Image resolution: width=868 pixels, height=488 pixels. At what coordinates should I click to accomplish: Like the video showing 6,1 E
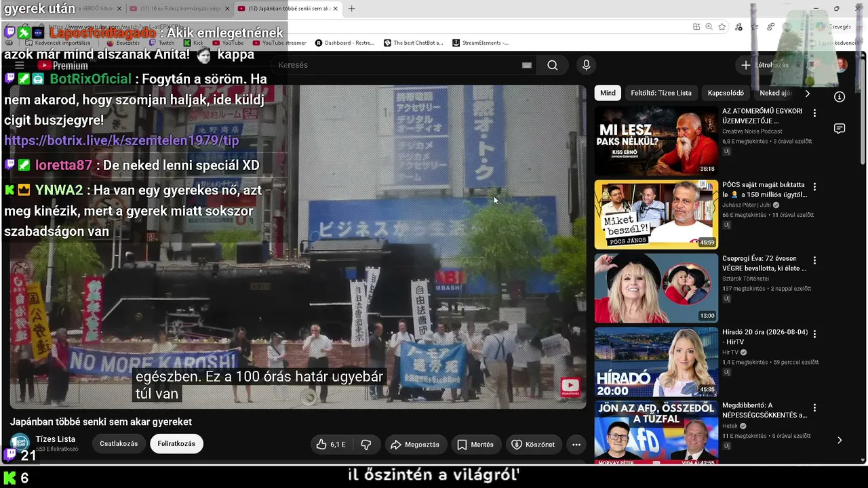click(330, 445)
